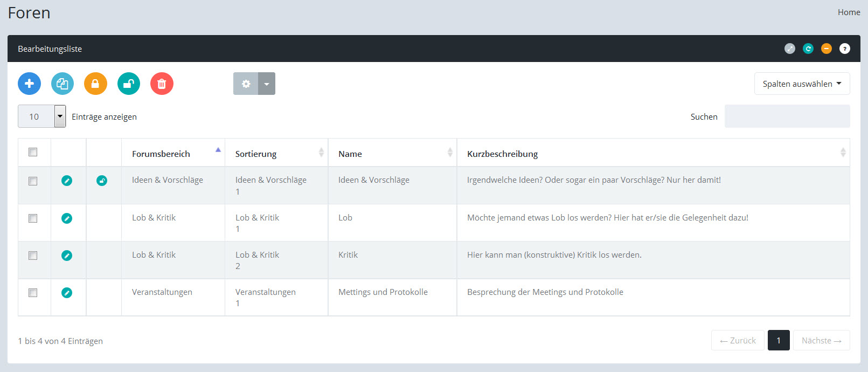The width and height of the screenshot is (868, 372).
Task: Click the red trash delete icon
Action: 162,84
